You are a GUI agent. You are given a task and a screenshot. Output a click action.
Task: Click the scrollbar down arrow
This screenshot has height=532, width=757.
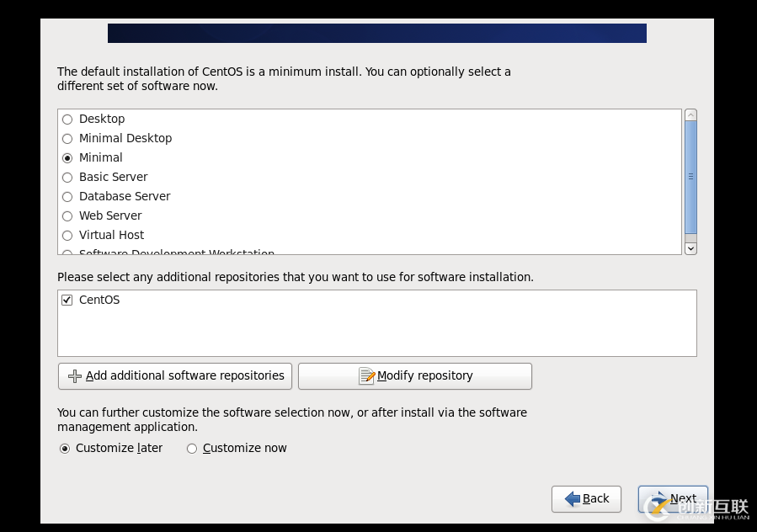point(690,248)
